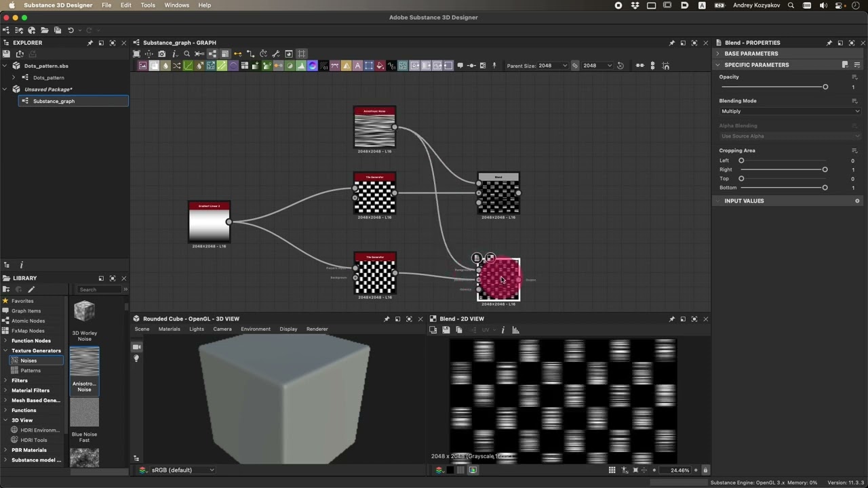The image size is (868, 488).
Task: Open the Blending Mode Multiply dropdown
Action: click(x=790, y=111)
